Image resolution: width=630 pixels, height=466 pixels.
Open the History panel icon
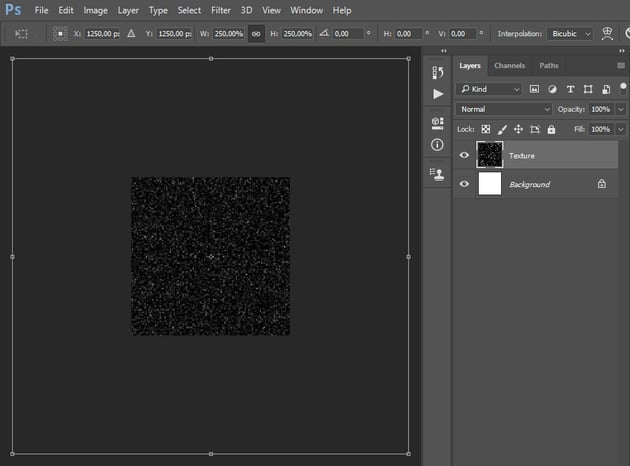pyautogui.click(x=437, y=72)
